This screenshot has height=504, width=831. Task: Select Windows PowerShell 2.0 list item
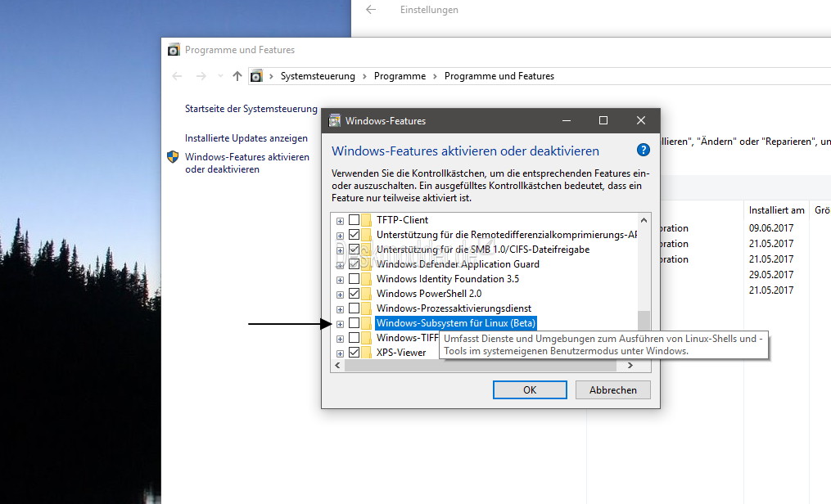pos(429,293)
